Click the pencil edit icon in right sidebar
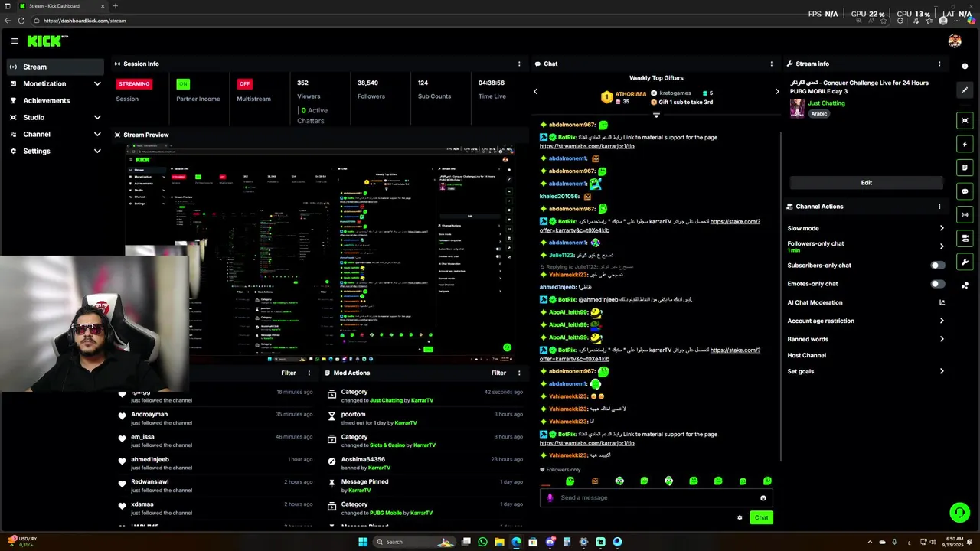The image size is (980, 551). [965, 90]
